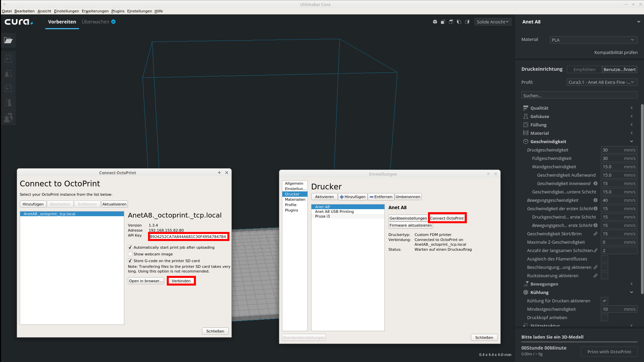Viewport: 644px width, 362px height.
Task: Click the open file folder icon
Action: point(8,40)
